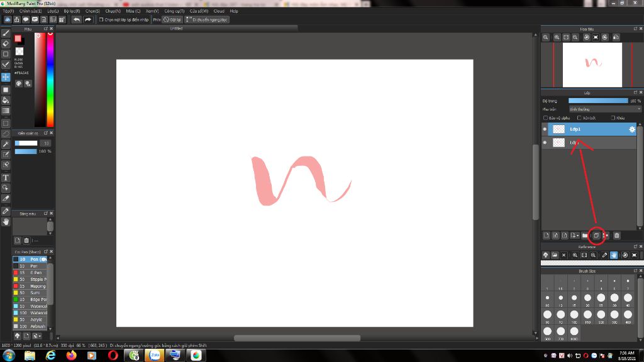Enable 'Khóa' lock checkbox
Screen dimensions: 644x362
(613, 118)
